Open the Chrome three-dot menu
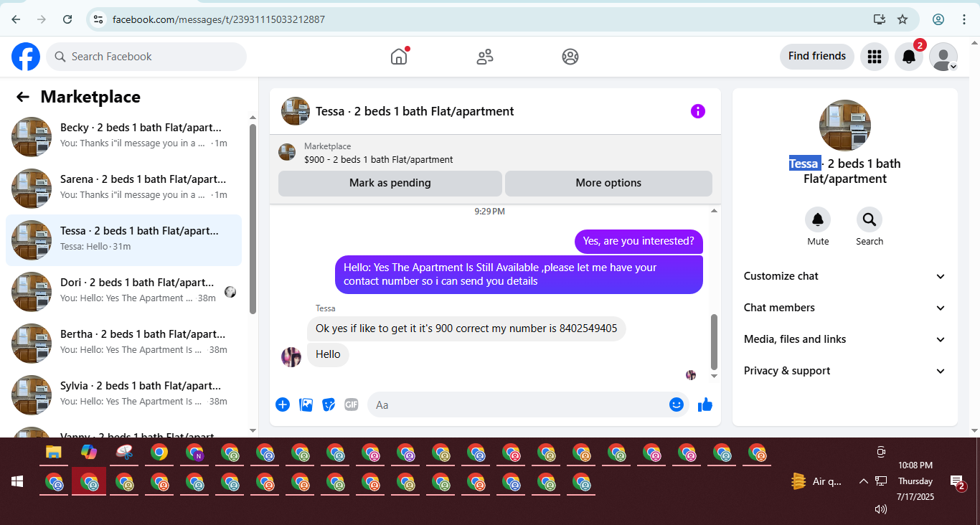Image resolution: width=980 pixels, height=525 pixels. (x=964, y=19)
